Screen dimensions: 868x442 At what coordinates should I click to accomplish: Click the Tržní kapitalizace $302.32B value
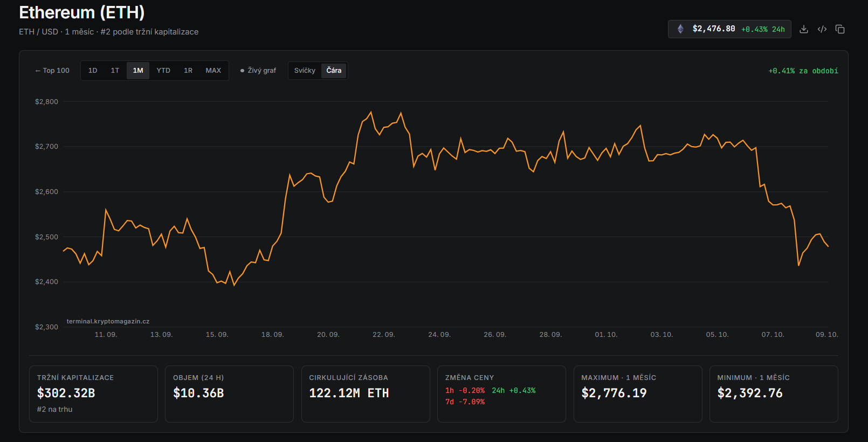(x=66, y=393)
